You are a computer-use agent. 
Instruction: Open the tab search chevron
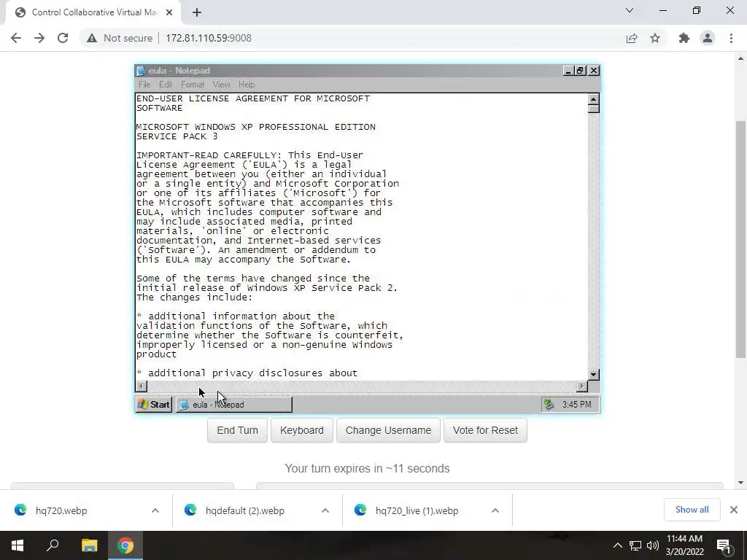630,10
